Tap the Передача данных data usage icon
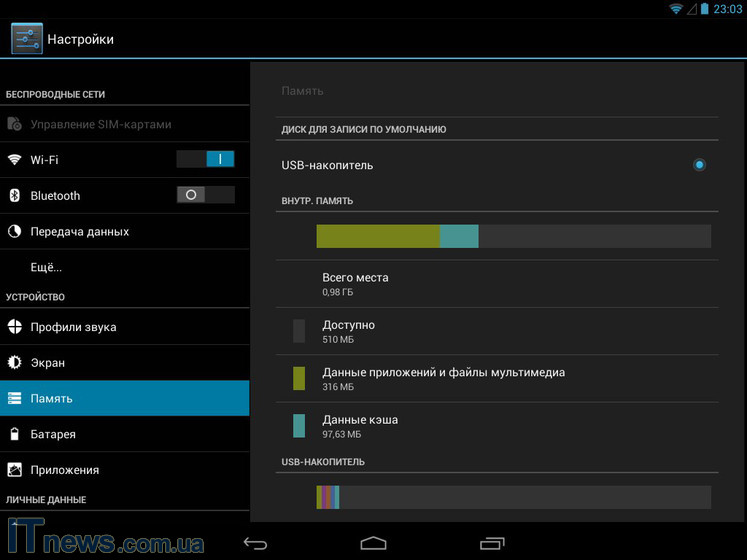The image size is (747, 560). tap(15, 232)
